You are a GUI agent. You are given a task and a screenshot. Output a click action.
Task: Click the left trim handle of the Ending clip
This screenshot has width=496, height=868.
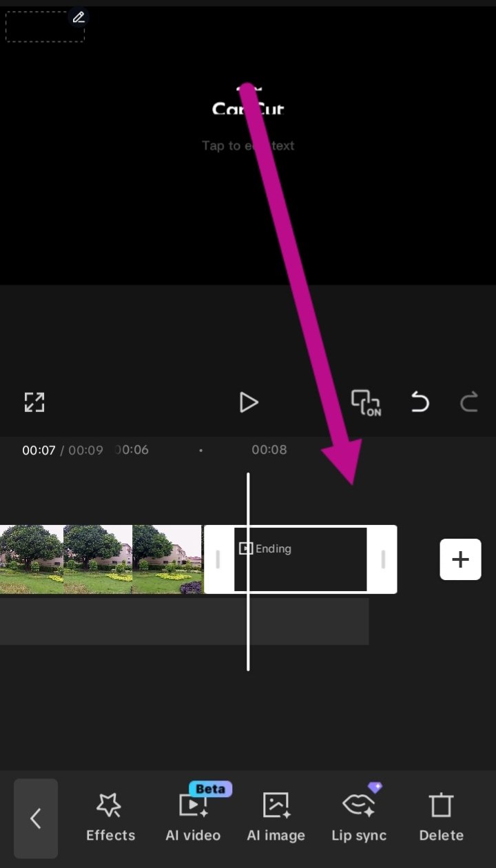[218, 559]
